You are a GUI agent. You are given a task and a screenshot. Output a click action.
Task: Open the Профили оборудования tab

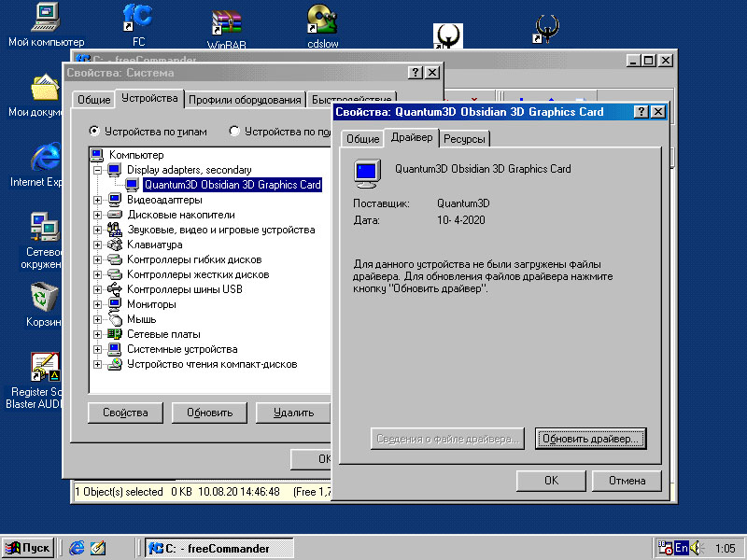click(245, 100)
